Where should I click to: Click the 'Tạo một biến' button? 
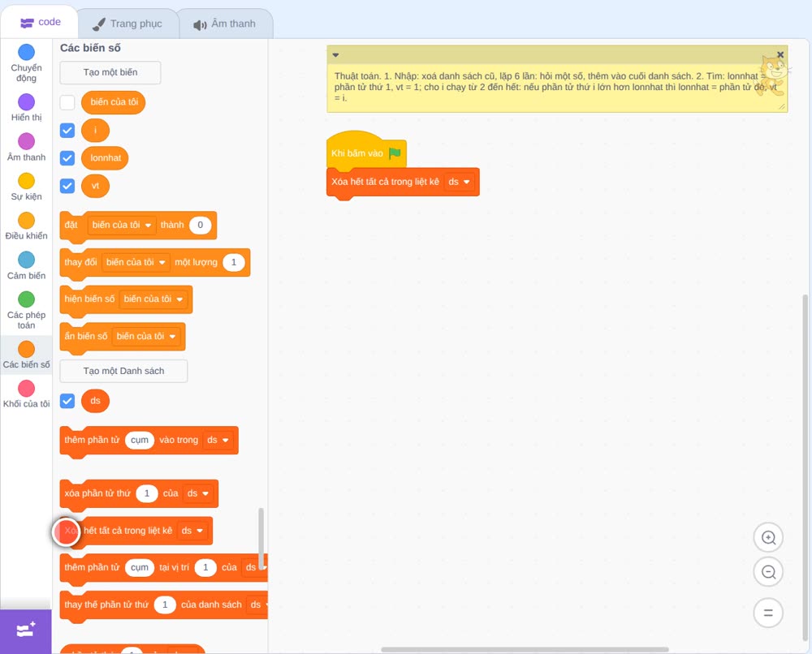(110, 72)
